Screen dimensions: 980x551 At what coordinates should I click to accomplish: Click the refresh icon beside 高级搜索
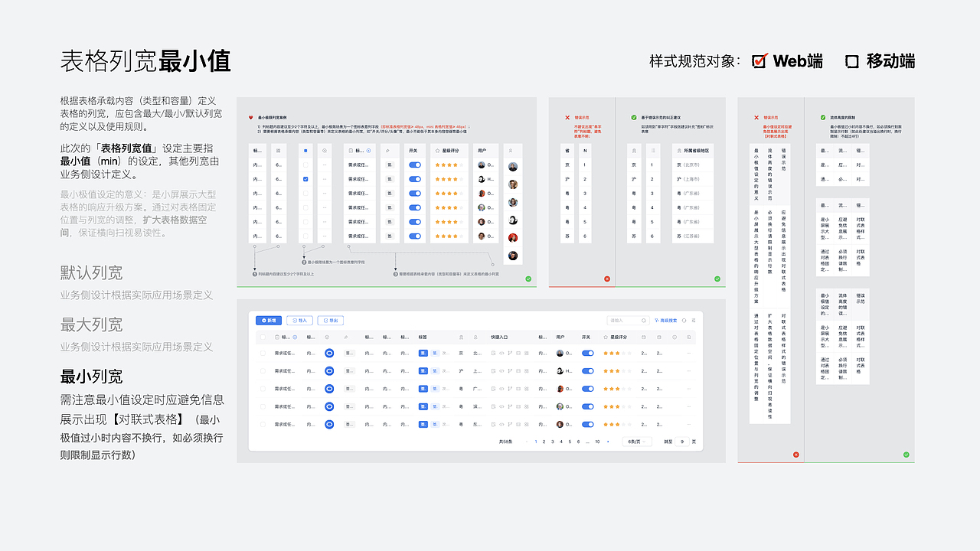click(x=684, y=321)
